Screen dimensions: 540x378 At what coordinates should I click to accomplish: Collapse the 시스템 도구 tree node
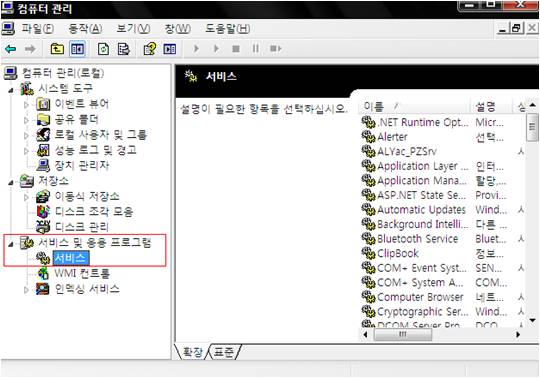click(11, 90)
